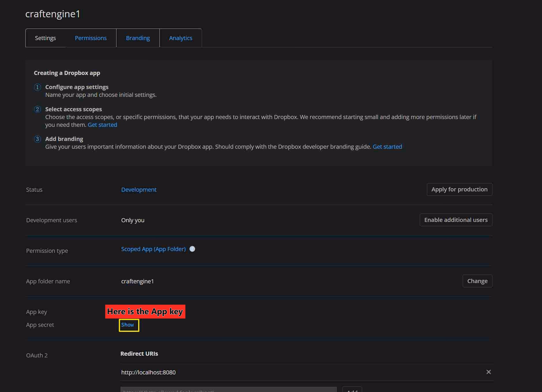Click the Add redirect URI button
Screen dimensions: 542x392
(x=352, y=390)
